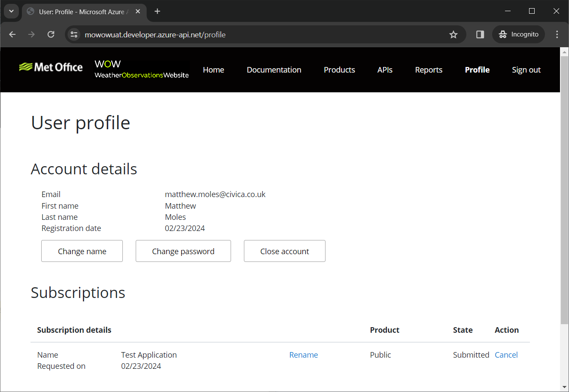The height and width of the screenshot is (392, 569).
Task: Open a new browser tab
Action: coord(158,12)
